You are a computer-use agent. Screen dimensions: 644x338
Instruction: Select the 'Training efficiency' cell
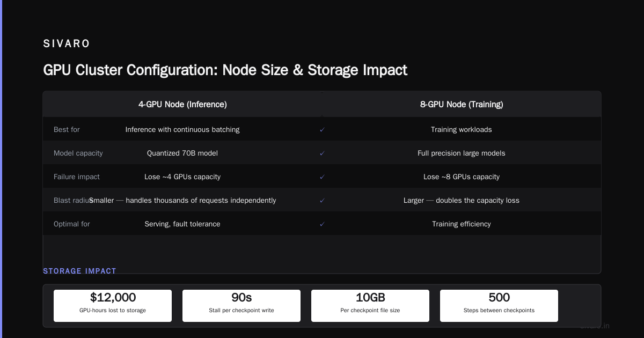click(x=462, y=224)
